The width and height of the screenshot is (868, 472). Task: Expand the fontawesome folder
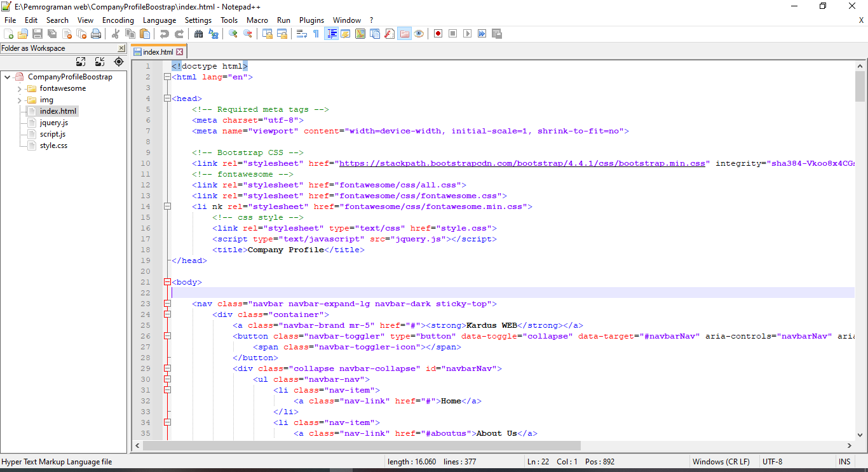tap(20, 88)
